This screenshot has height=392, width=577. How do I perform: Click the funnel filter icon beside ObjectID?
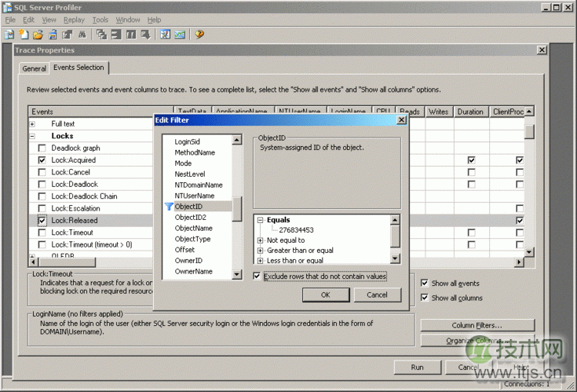[168, 207]
